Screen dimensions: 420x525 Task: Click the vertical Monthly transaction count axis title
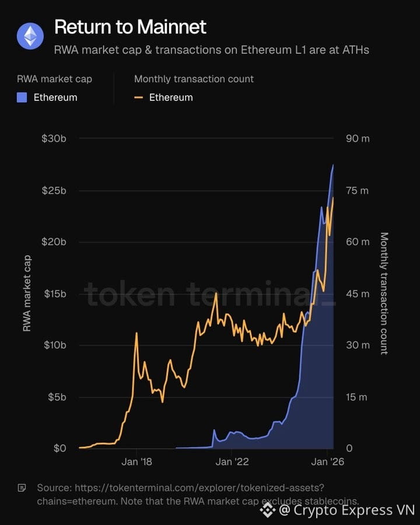pyautogui.click(x=384, y=293)
